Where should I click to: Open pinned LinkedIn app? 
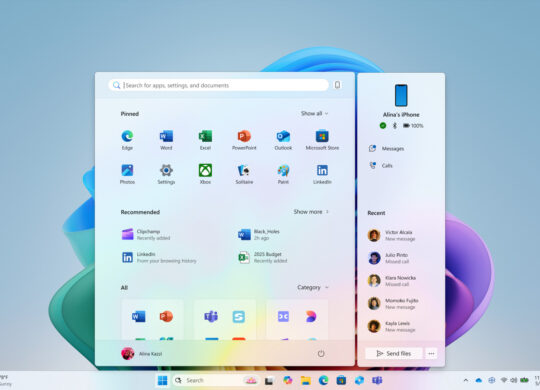[322, 174]
